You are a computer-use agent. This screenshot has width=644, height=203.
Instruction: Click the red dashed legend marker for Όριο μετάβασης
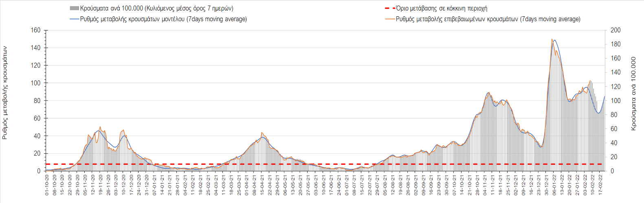[x=390, y=8]
